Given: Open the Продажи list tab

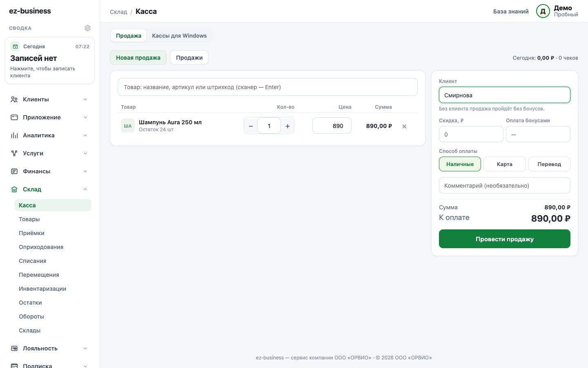Looking at the screenshot, I should (189, 58).
